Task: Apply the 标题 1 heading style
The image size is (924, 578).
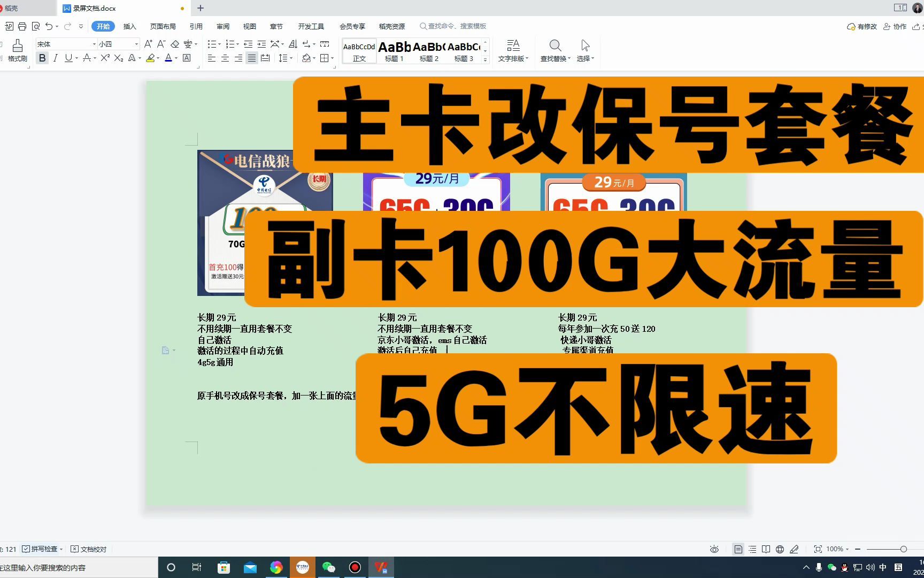Action: [x=394, y=51]
